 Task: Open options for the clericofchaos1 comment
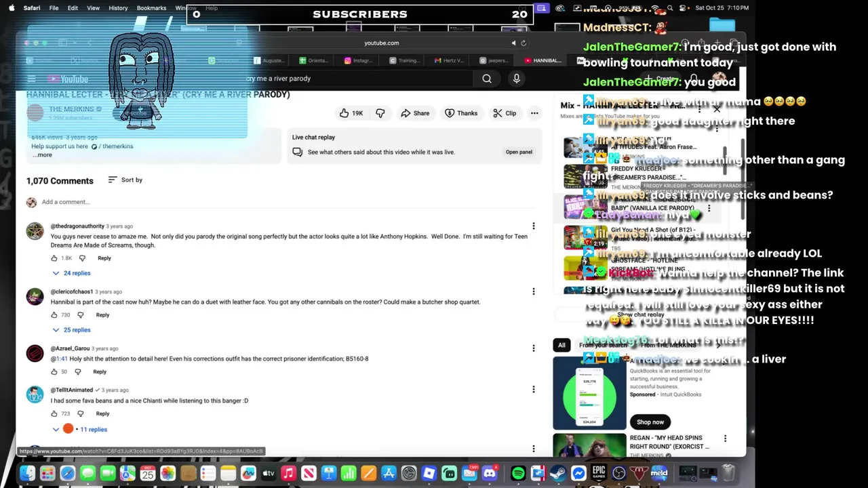click(x=533, y=291)
